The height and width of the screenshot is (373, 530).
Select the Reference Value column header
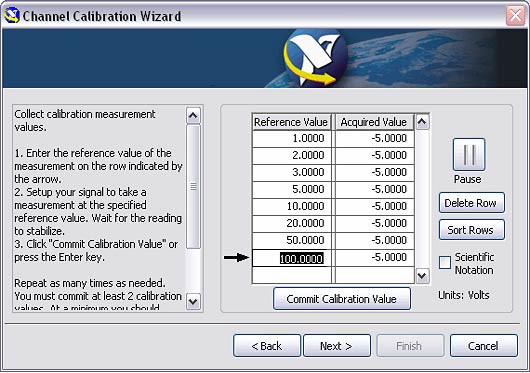291,122
